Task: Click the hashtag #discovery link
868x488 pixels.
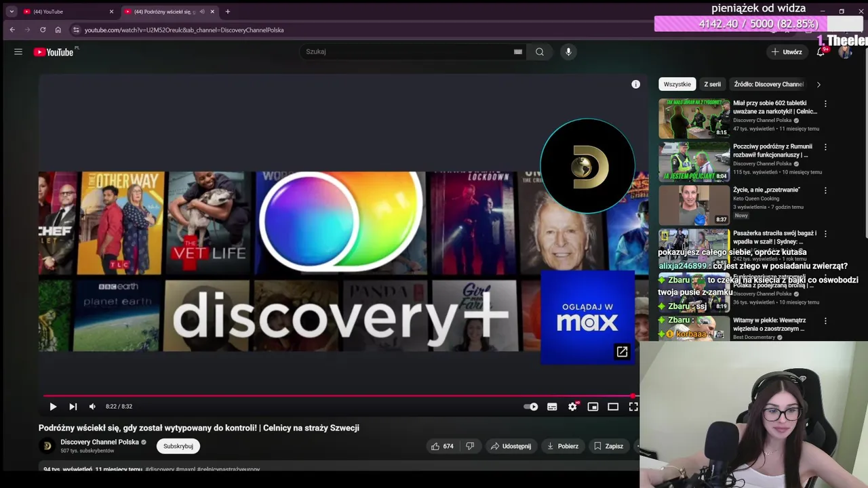Action: click(x=159, y=469)
